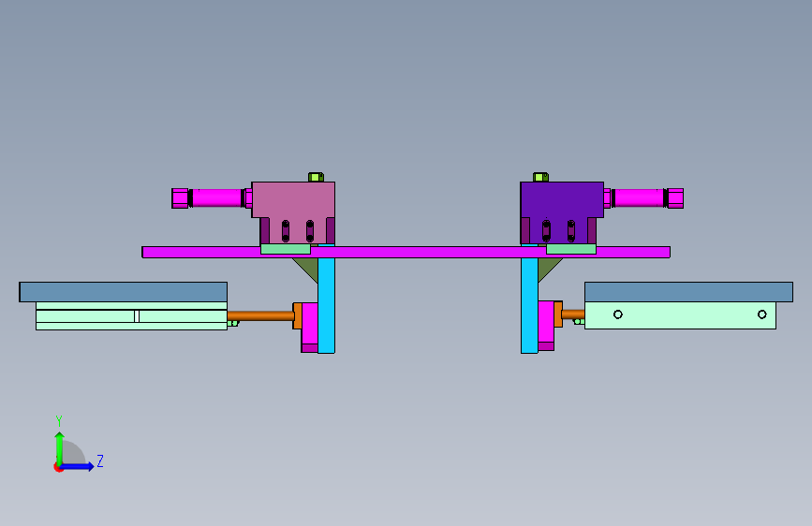
Task: Click the red X axis dot at the triad origin
Action: 58,467
